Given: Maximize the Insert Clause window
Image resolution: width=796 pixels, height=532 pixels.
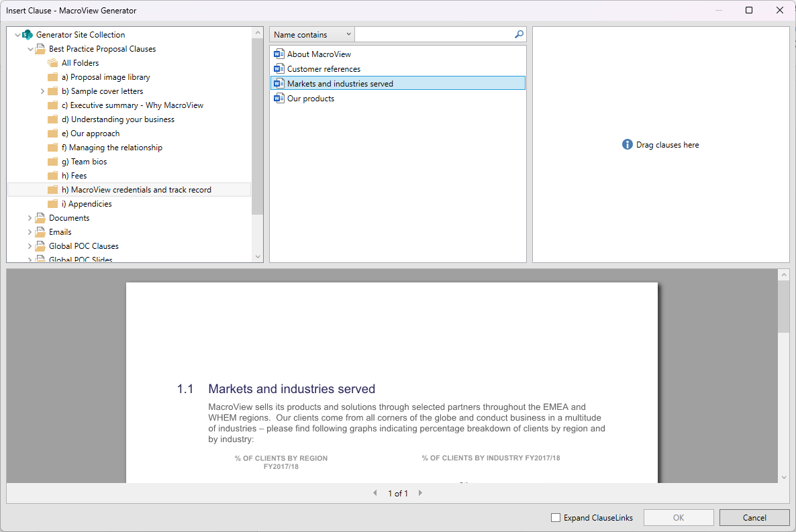Looking at the screenshot, I should 749,10.
